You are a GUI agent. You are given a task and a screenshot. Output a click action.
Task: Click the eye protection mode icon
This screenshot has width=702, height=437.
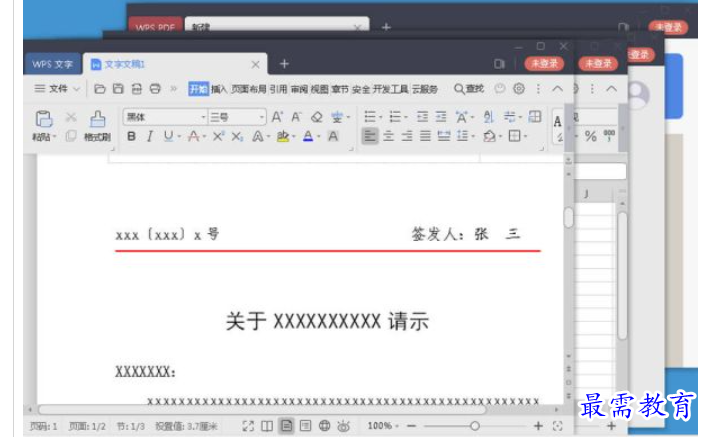[x=343, y=426]
